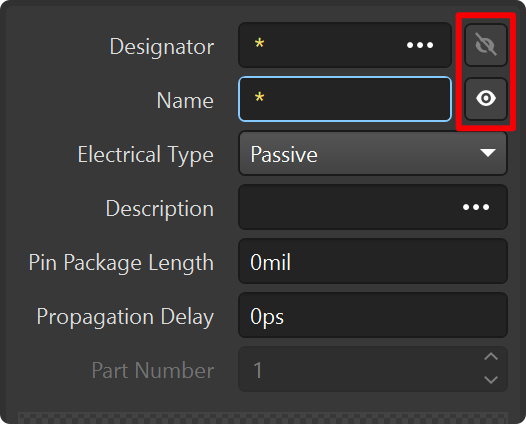This screenshot has height=424, width=526.
Task: Click into the Name input field
Action: pos(345,99)
